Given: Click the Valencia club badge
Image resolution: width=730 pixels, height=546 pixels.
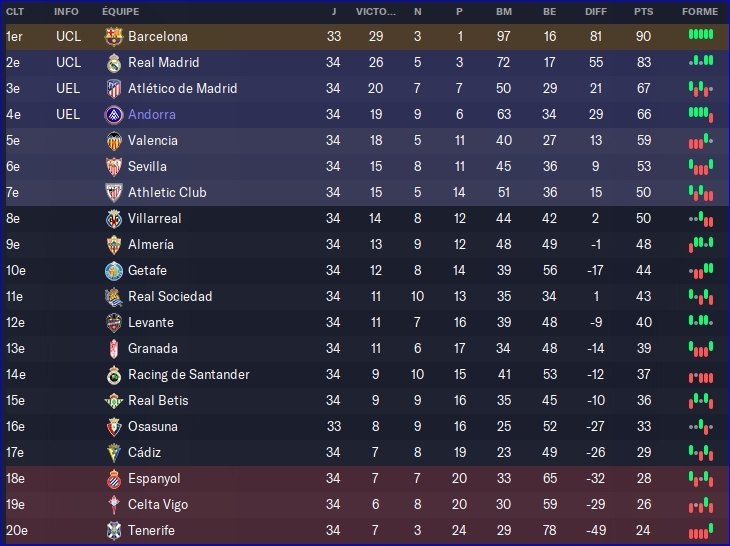Looking at the screenshot, I should (x=113, y=140).
